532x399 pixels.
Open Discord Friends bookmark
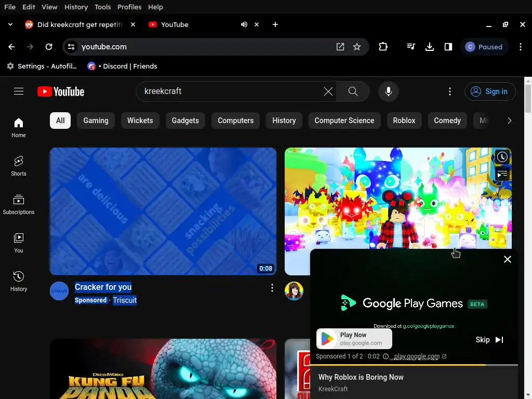coord(122,66)
